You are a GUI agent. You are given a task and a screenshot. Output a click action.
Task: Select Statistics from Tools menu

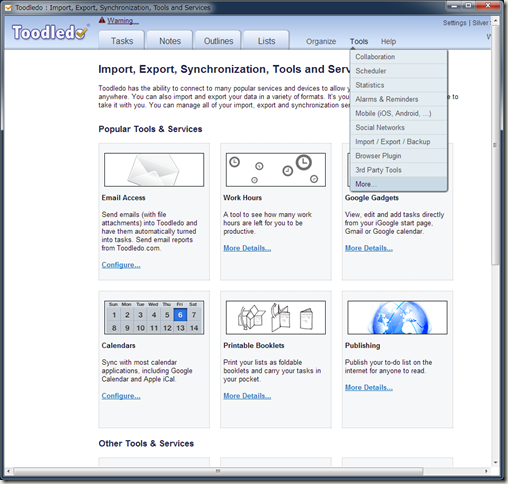(x=398, y=85)
